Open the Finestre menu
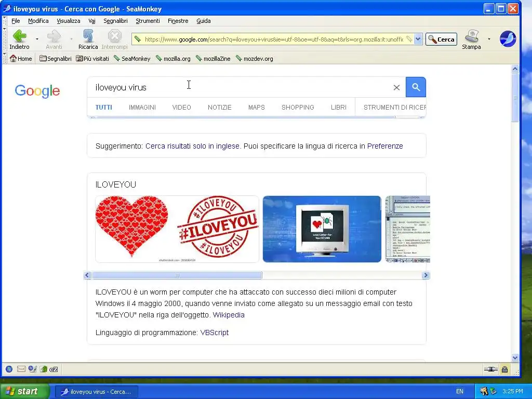 tap(178, 21)
